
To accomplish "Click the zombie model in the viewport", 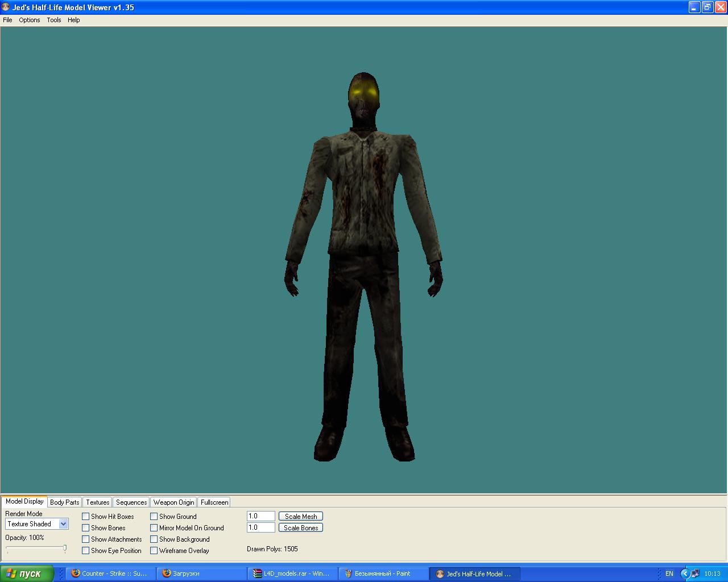I will (363, 267).
